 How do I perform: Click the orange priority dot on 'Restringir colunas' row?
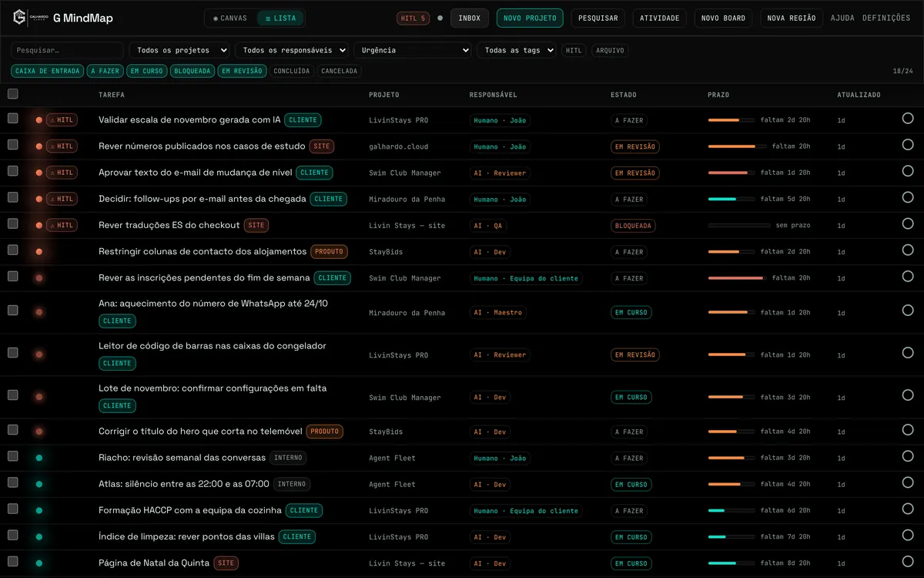coord(38,252)
